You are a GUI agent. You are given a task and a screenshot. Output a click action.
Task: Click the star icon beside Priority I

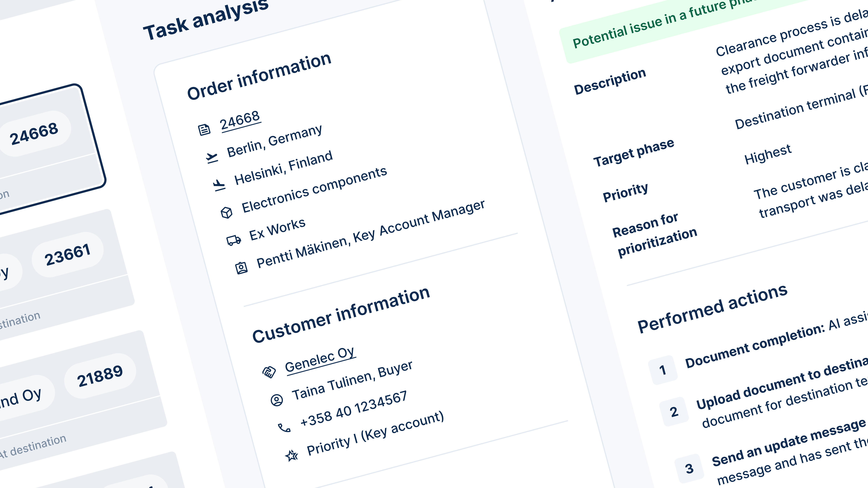click(x=292, y=455)
